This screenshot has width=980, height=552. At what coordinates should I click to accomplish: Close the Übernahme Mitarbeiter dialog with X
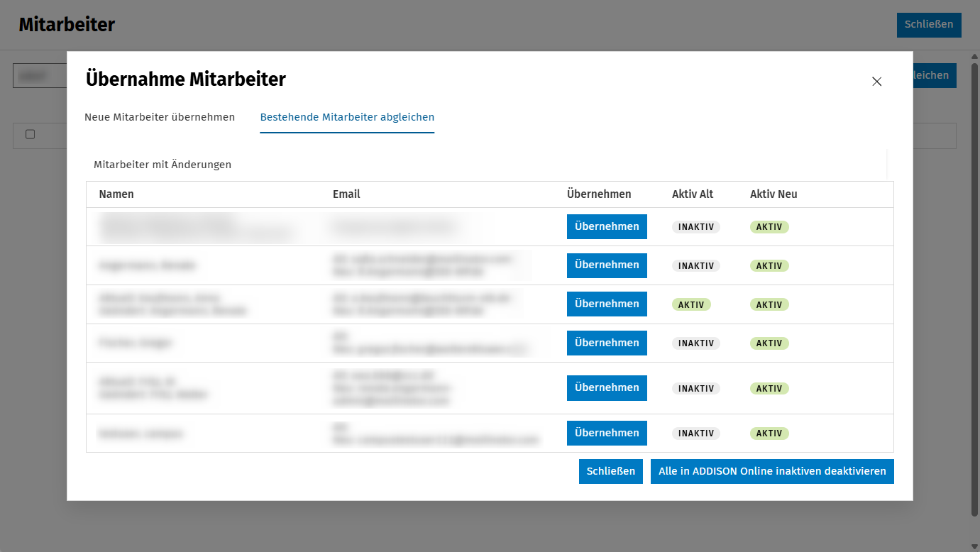pos(876,82)
